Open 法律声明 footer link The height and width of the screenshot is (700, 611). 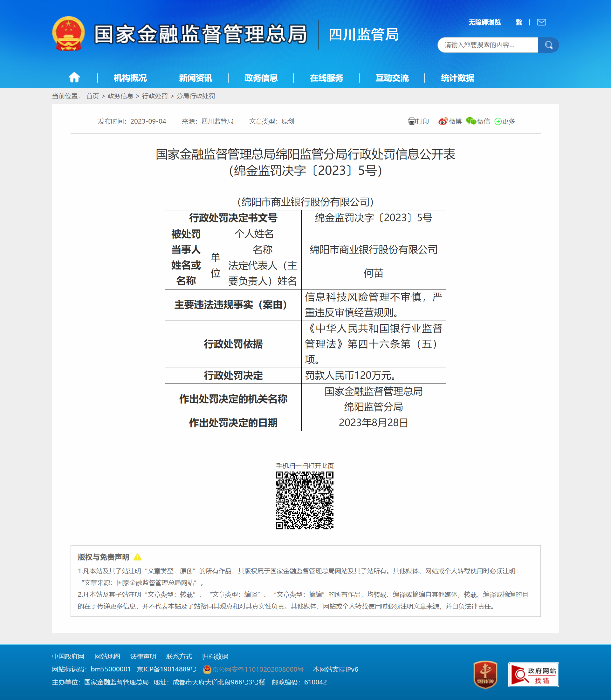pos(143,657)
